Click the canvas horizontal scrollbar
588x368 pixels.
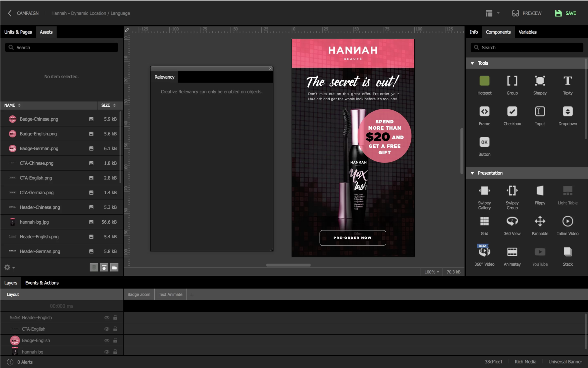pos(288,265)
